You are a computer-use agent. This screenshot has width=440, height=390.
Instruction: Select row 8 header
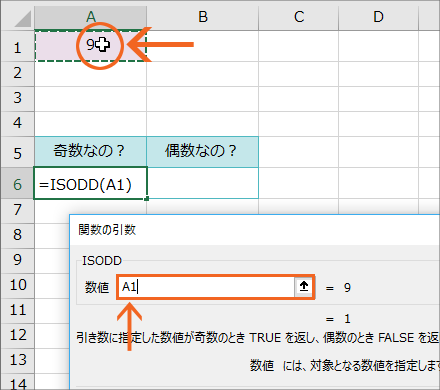17,236
